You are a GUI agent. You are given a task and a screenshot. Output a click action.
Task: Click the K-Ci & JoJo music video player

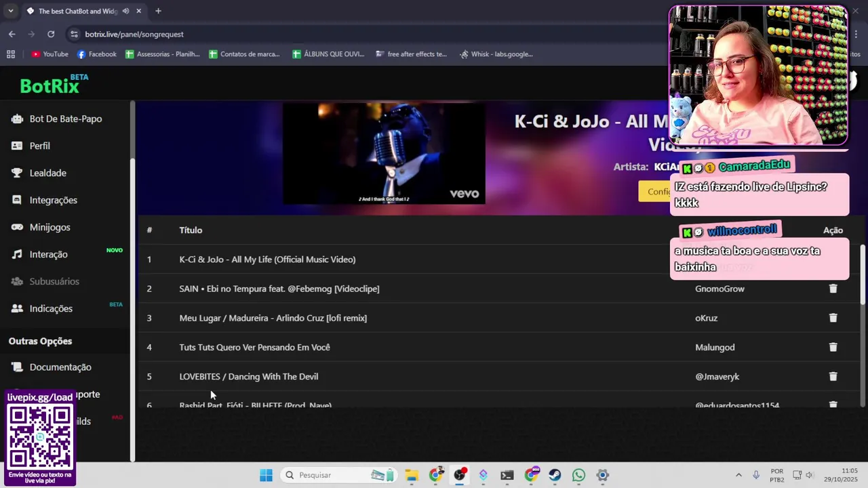click(x=384, y=153)
